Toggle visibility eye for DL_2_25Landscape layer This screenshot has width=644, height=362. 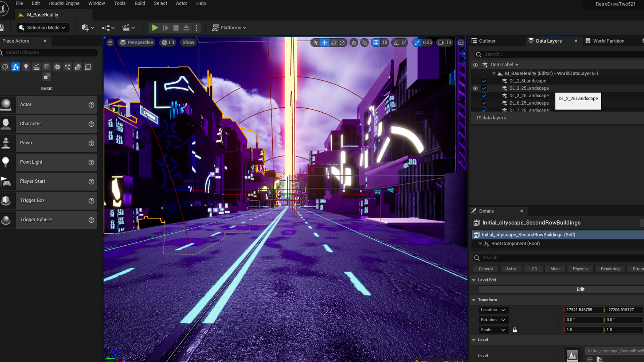click(x=475, y=88)
